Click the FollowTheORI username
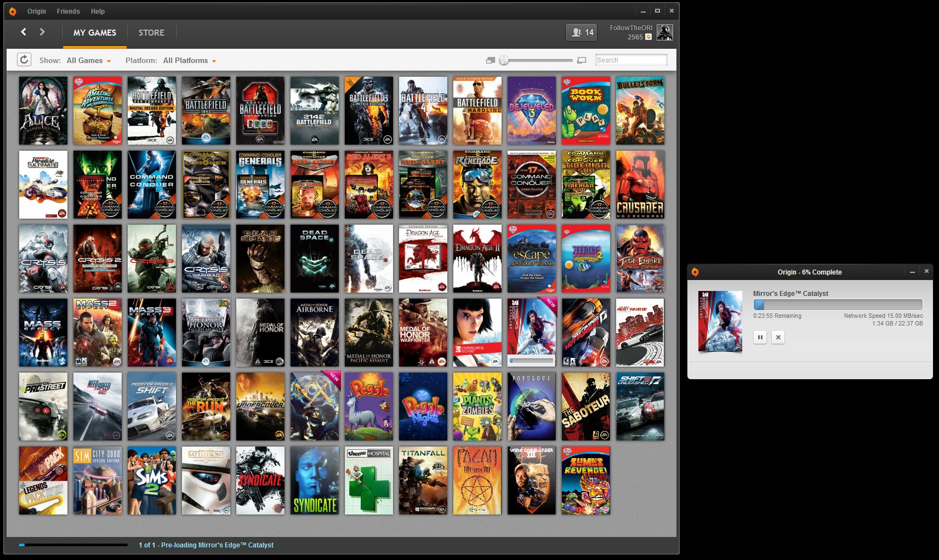Screen dimensions: 939x560 point(631,28)
